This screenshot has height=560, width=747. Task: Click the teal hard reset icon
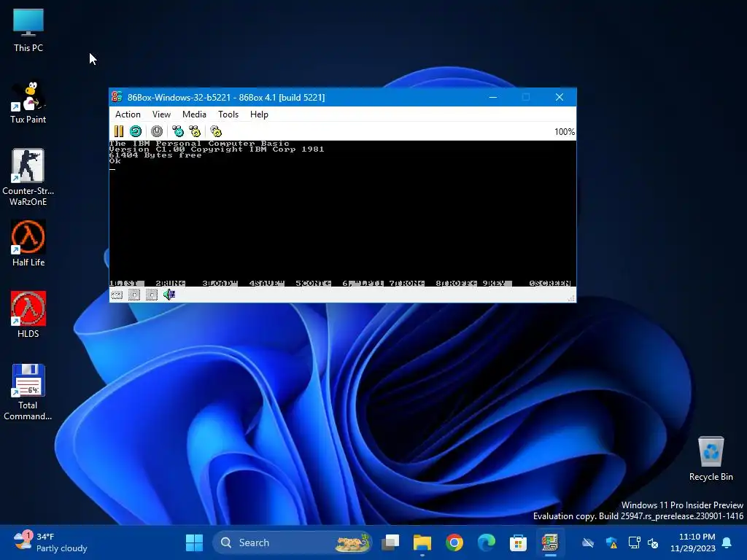pyautogui.click(x=136, y=131)
